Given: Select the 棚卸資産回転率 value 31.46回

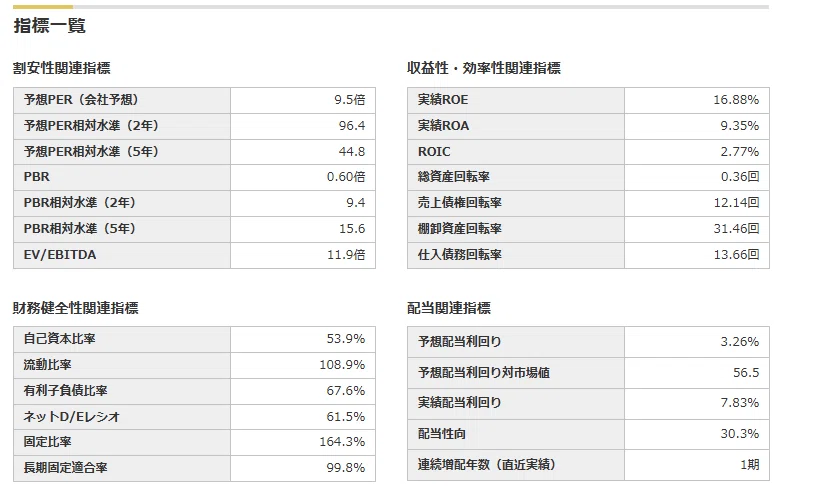Looking at the screenshot, I should coord(736,229).
